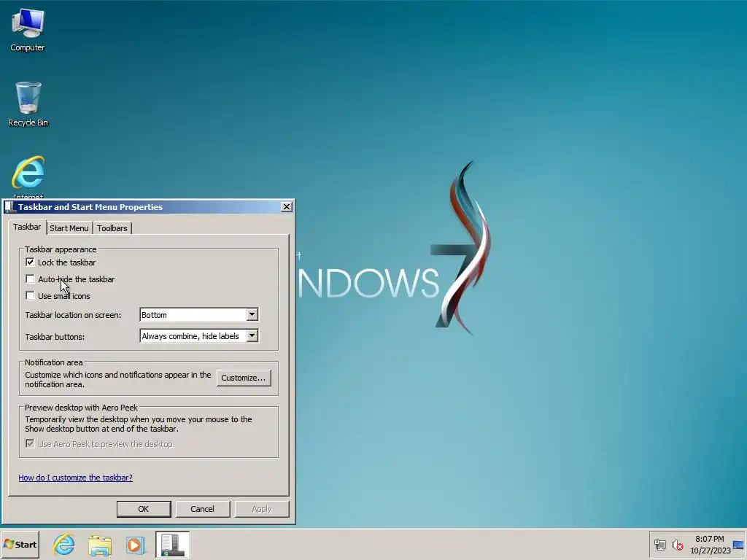Launch Internet Explorer from the taskbar

pyautogui.click(x=64, y=545)
